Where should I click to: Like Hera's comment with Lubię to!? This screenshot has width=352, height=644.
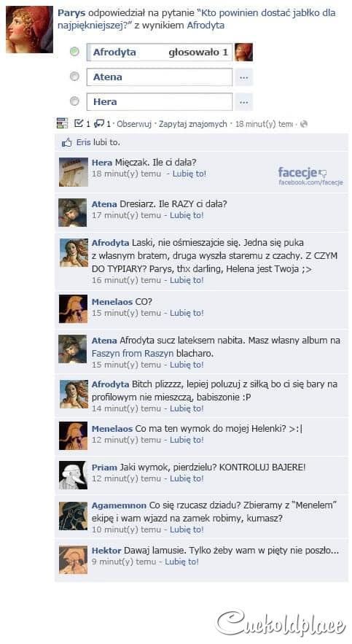coord(189,174)
